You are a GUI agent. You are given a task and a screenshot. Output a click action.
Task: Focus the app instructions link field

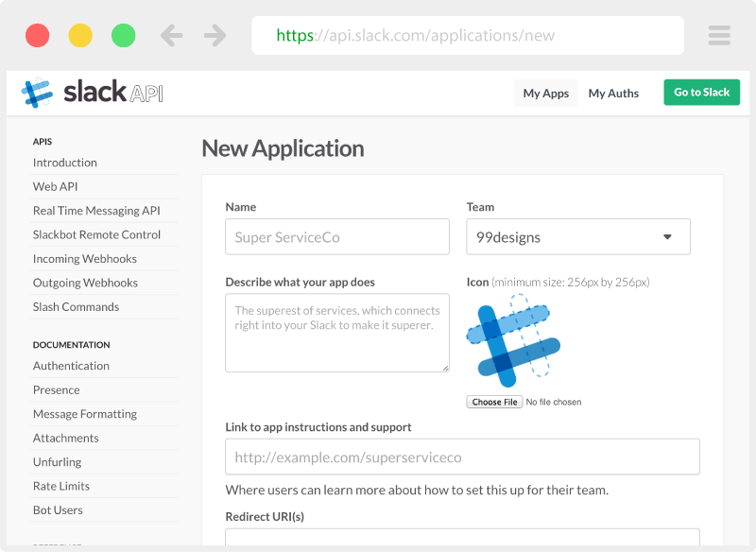(x=462, y=457)
